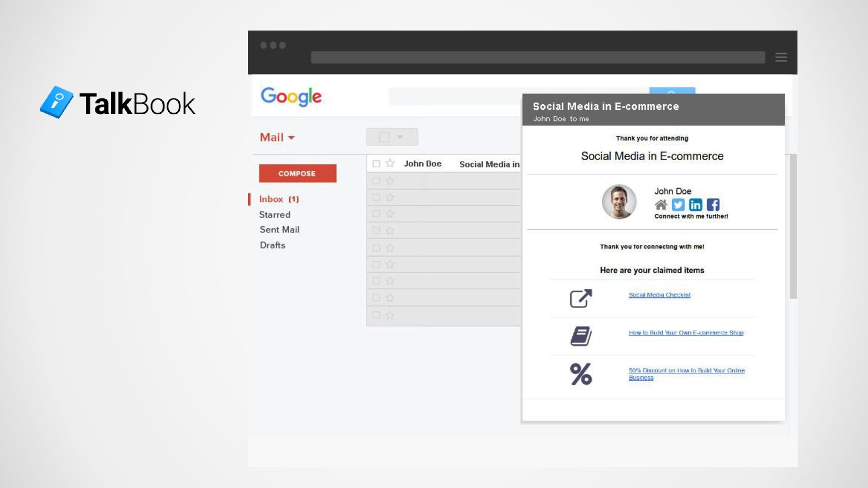Open John Doe's Twitter profile icon
Viewport: 868px width, 488px height.
(x=678, y=205)
